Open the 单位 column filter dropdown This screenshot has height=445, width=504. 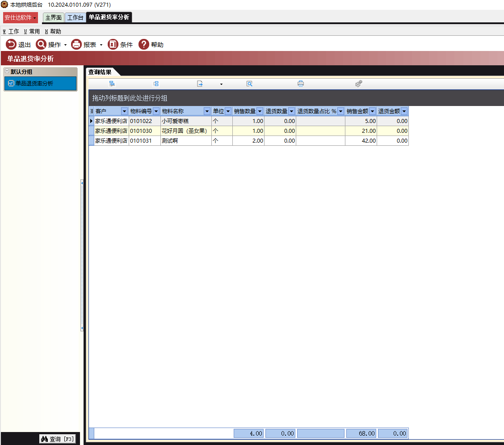coord(228,111)
